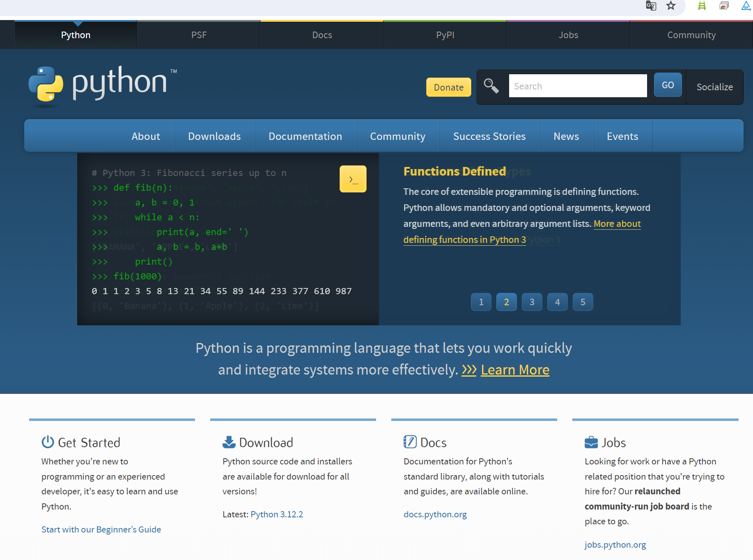This screenshot has height=560, width=753.
Task: Click the Jobs briefcase icon
Action: point(591,442)
